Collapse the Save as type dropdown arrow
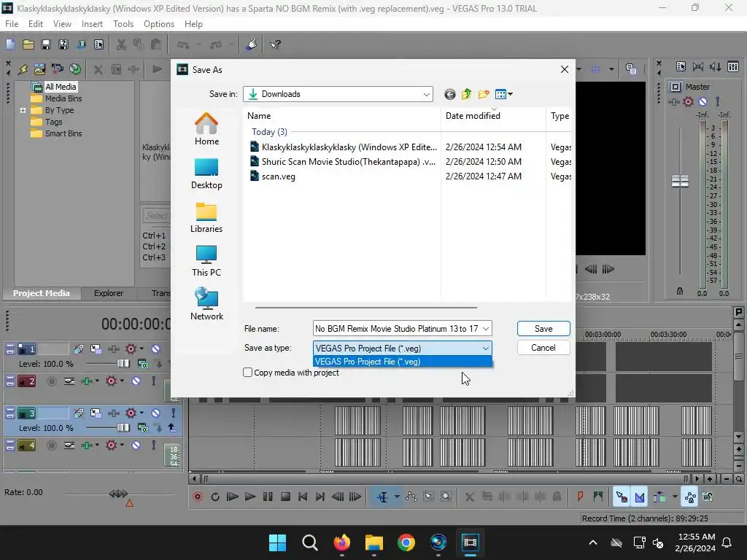 pos(485,348)
